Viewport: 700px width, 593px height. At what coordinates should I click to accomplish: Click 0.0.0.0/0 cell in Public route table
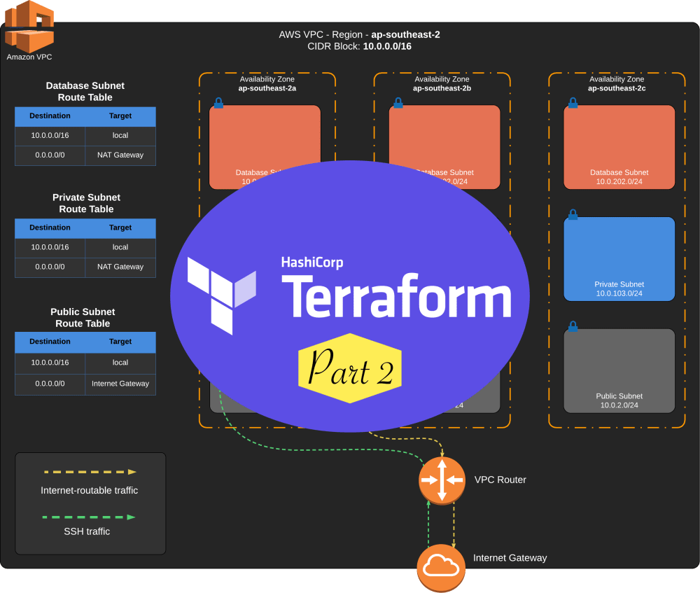tap(50, 384)
